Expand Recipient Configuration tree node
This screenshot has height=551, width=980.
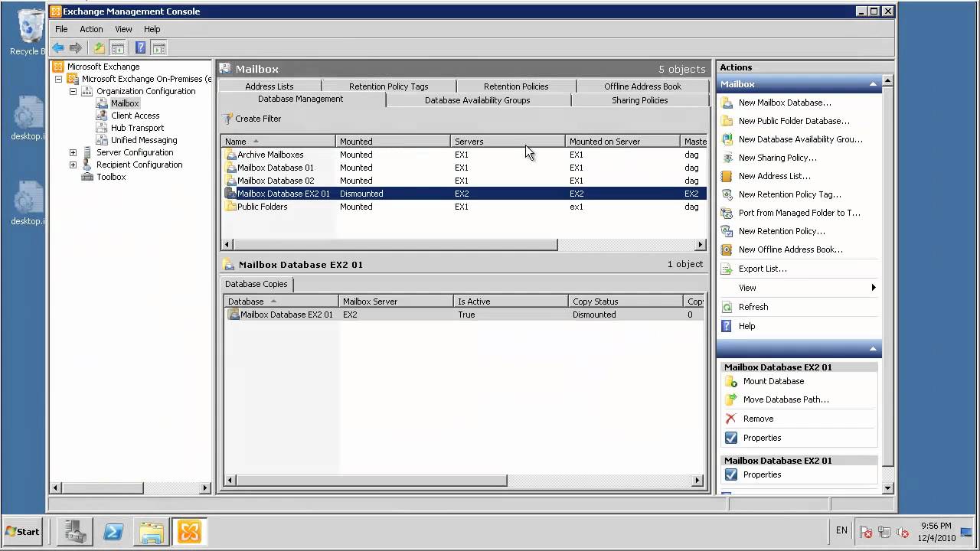coord(73,165)
